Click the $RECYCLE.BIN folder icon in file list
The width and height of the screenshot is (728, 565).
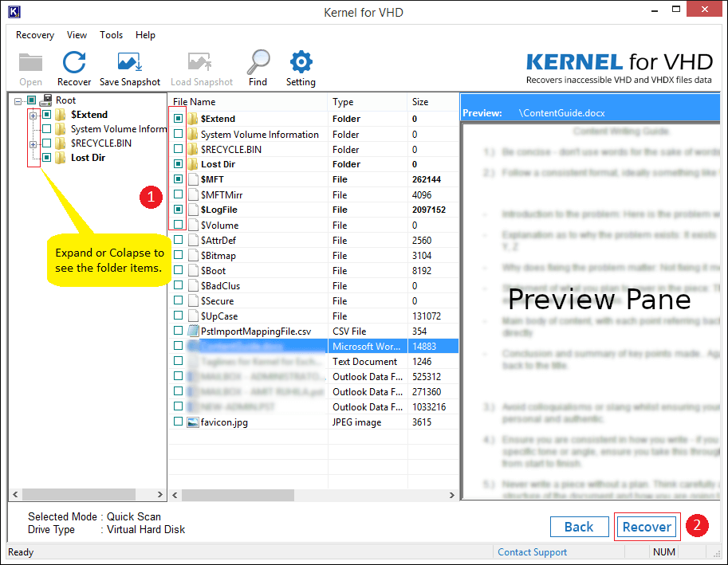tap(193, 149)
